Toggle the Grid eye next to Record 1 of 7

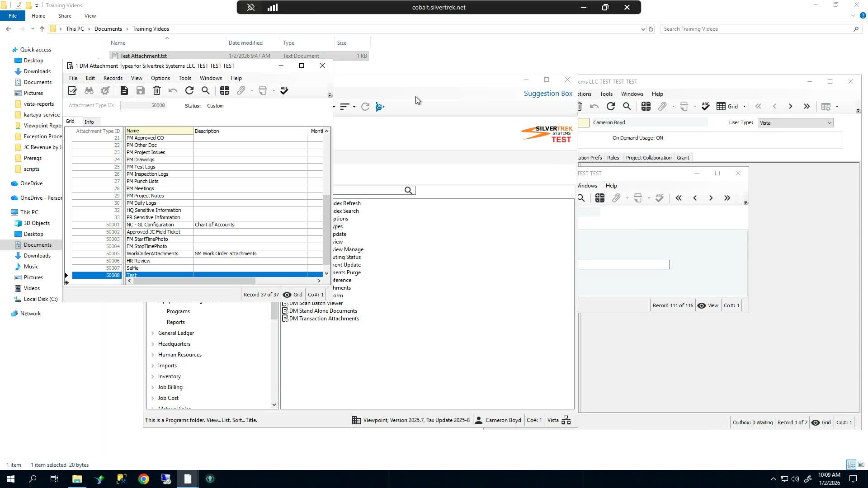click(816, 422)
